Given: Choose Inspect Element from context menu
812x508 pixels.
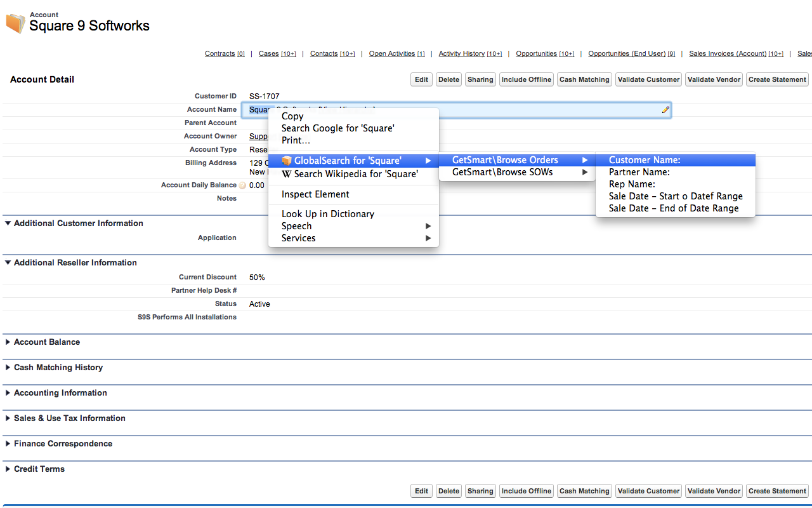Looking at the screenshot, I should (x=315, y=194).
